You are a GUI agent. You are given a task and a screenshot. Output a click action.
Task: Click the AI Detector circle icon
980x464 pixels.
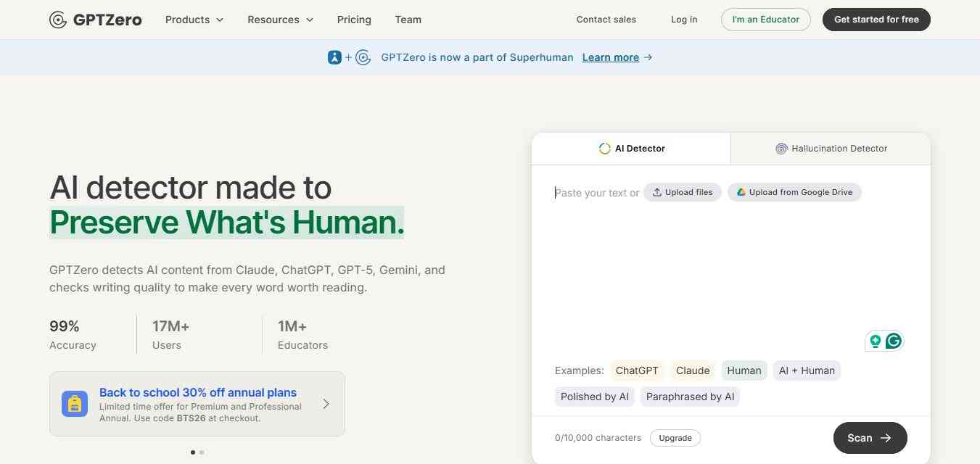coord(604,149)
